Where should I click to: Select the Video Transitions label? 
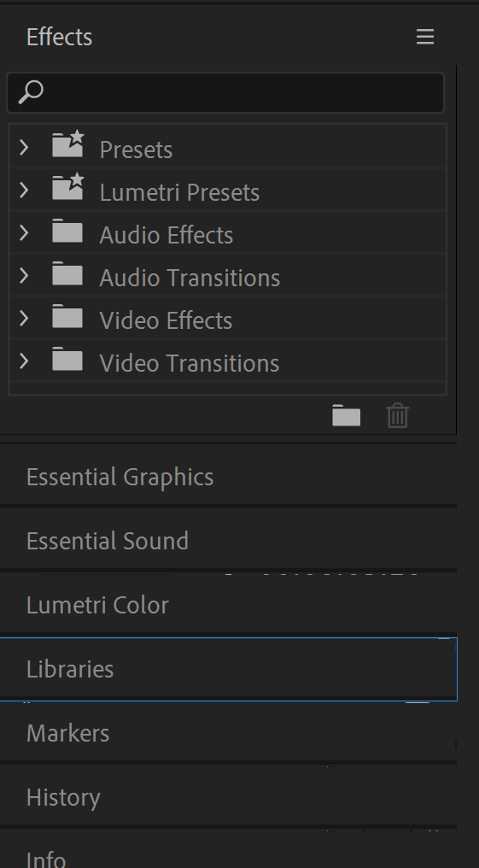pos(190,363)
